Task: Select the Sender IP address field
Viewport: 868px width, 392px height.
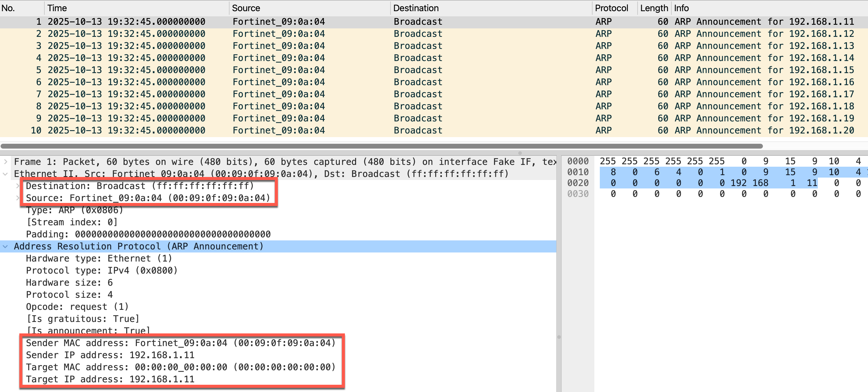Action: (110, 355)
